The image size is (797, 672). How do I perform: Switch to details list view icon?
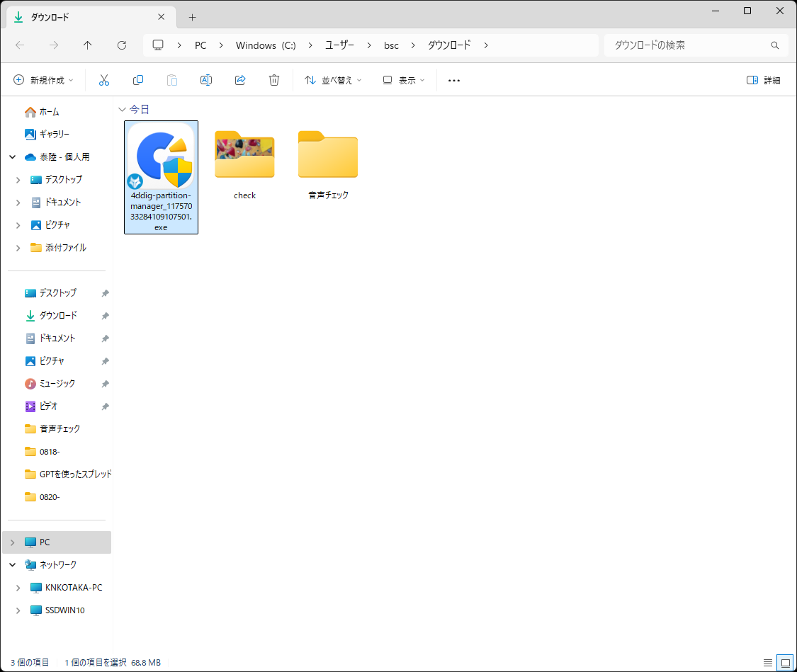tap(767, 662)
